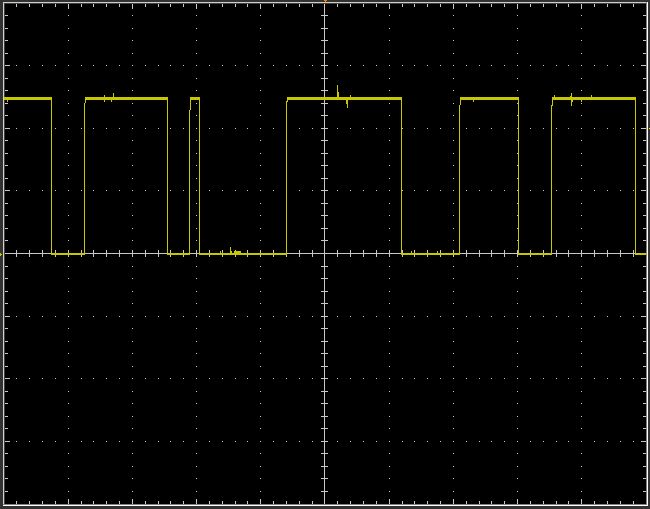Click the falling edge of the widest high pulse
The width and height of the screenshot is (650, 509).
click(401, 175)
